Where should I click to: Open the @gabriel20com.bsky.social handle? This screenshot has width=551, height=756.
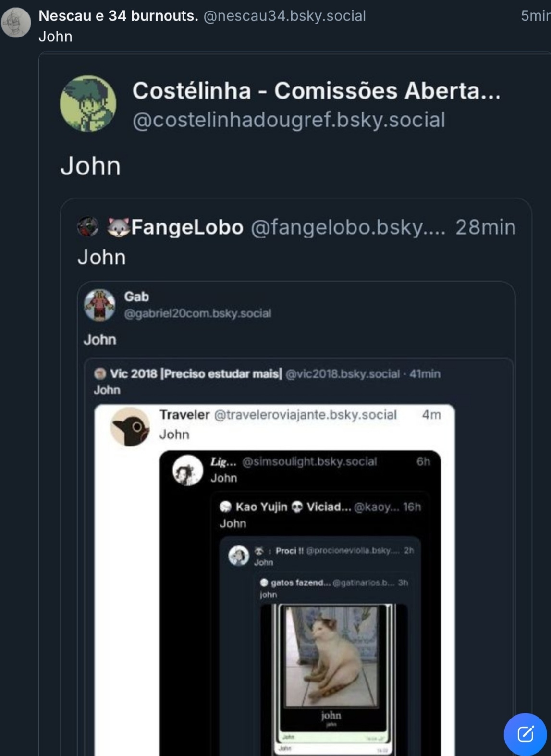[x=197, y=313]
